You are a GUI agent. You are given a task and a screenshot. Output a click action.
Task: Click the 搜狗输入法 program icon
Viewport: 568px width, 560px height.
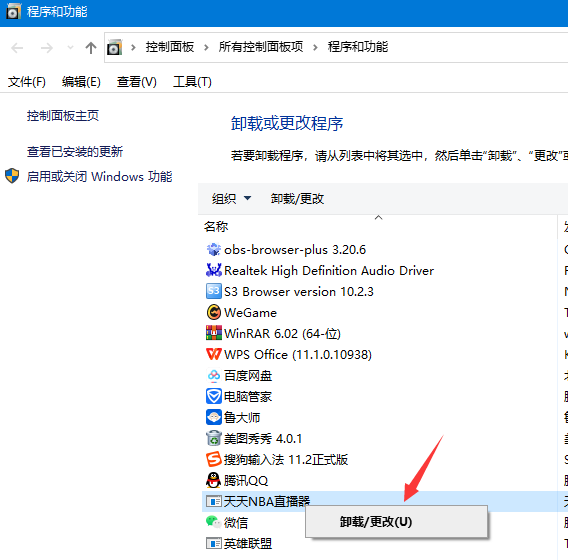coord(214,459)
